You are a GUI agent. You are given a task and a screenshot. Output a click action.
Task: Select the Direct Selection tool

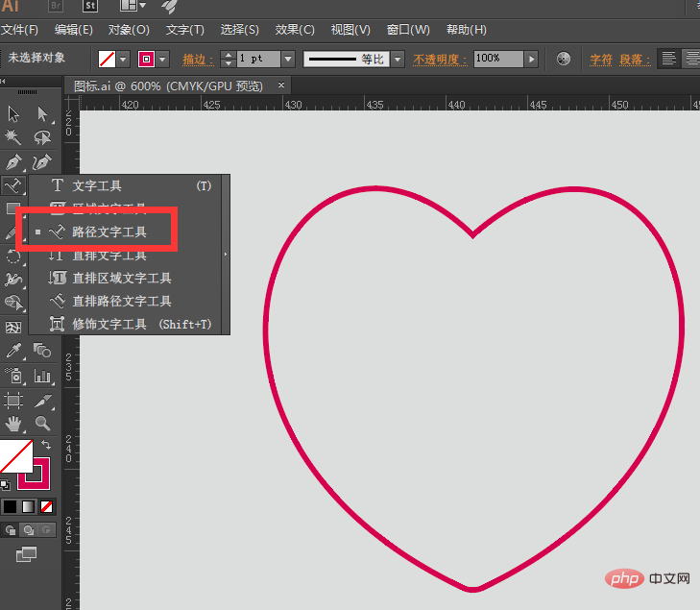42,114
